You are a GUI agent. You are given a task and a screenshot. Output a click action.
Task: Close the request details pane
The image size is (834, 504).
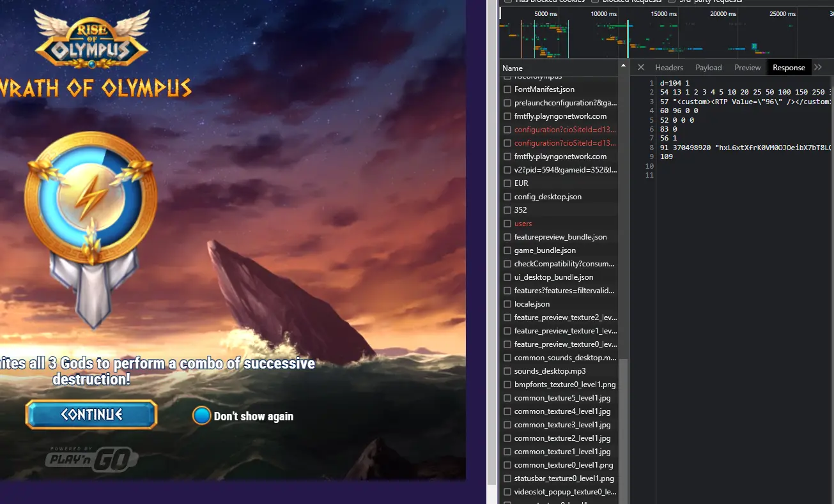pyautogui.click(x=640, y=67)
